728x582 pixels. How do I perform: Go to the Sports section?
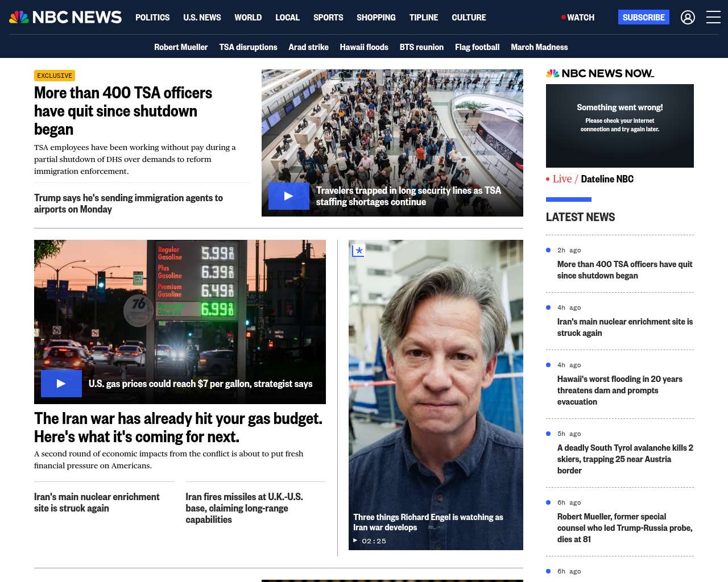click(x=328, y=18)
